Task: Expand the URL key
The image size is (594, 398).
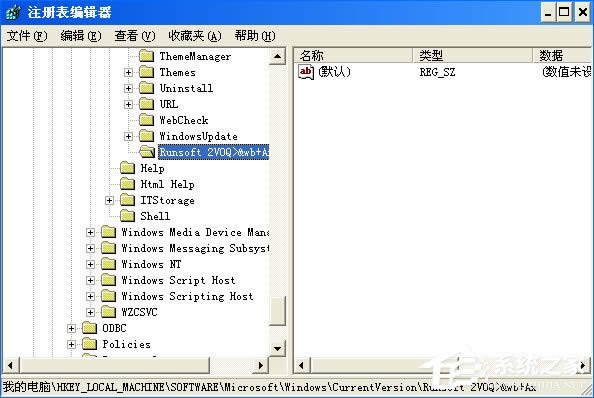Action: (128, 104)
